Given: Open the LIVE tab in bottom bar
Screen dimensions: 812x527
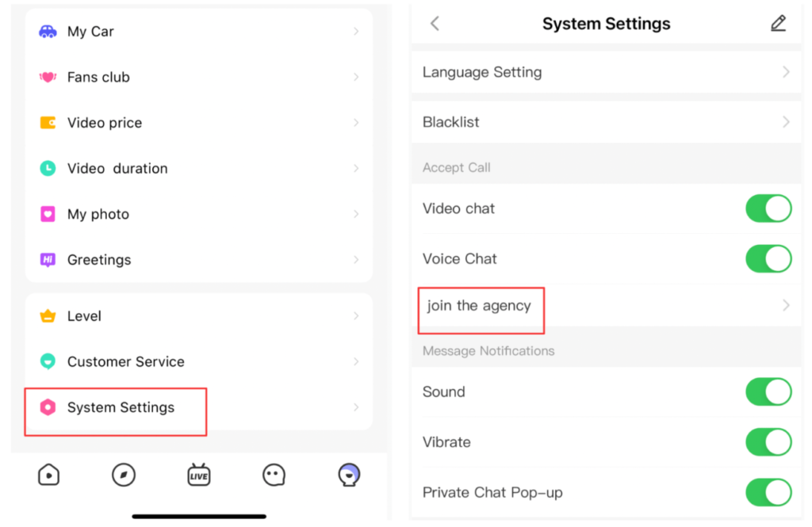Looking at the screenshot, I should click(x=198, y=475).
